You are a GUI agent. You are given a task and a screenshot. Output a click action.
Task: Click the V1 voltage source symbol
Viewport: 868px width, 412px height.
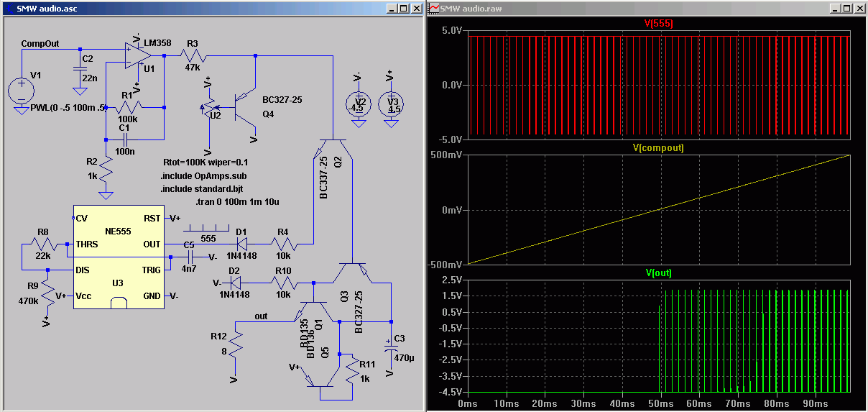point(22,90)
